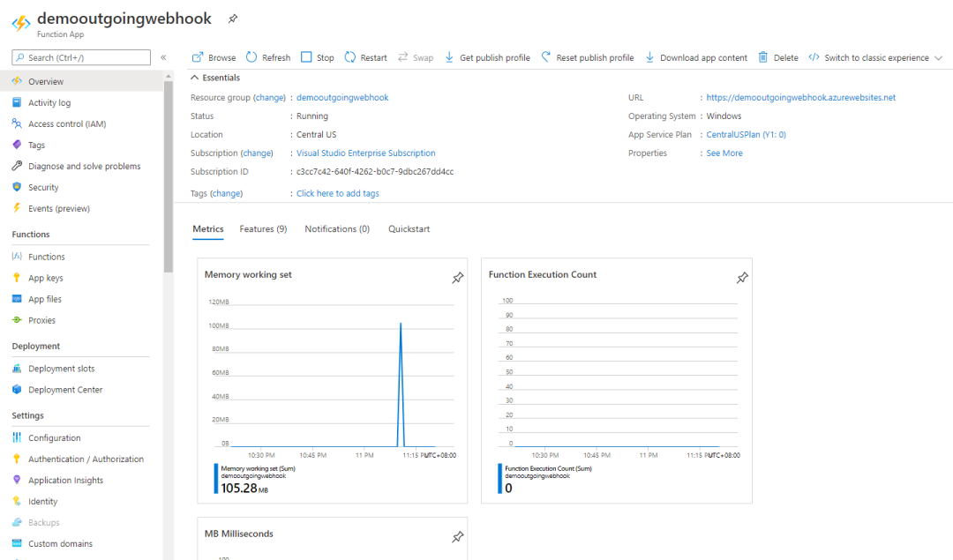Open the demooutgoingwebhook resource group link
953x560 pixels.
coord(342,98)
